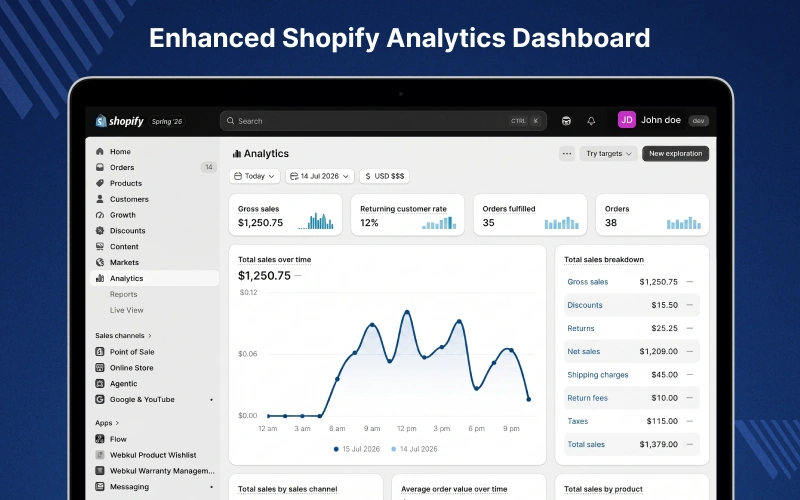800x500 pixels.
Task: Toggle the 15 Jul 2026 legend series
Action: coord(357,449)
